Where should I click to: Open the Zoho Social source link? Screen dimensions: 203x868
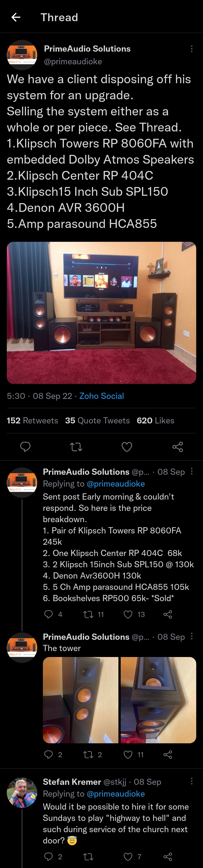(x=102, y=396)
